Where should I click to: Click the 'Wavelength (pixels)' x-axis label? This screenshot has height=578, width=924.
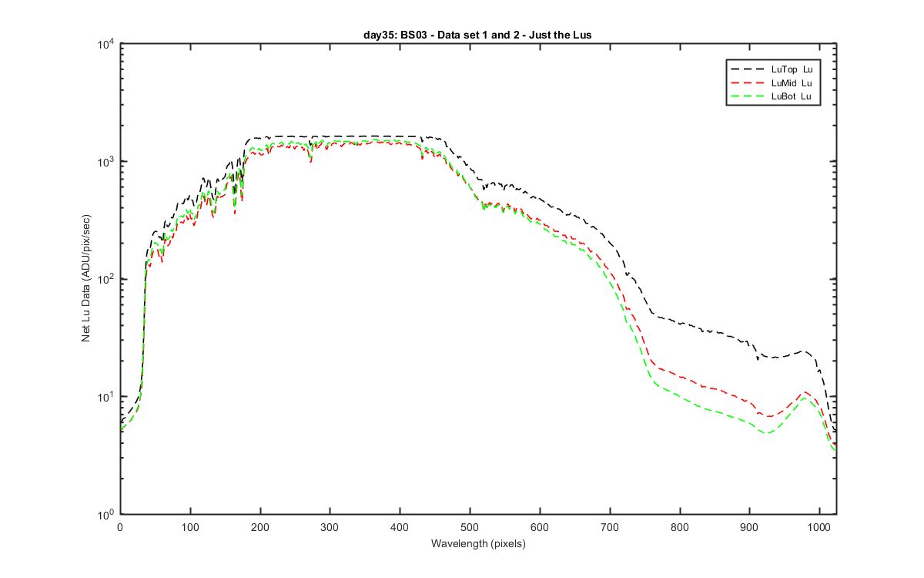pos(478,543)
